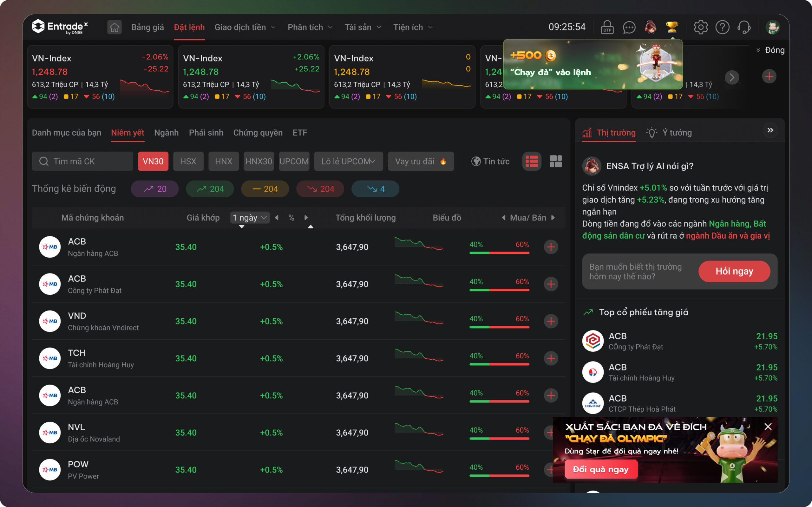Switch to list view layout icon
This screenshot has width=812, height=507.
[x=532, y=161]
